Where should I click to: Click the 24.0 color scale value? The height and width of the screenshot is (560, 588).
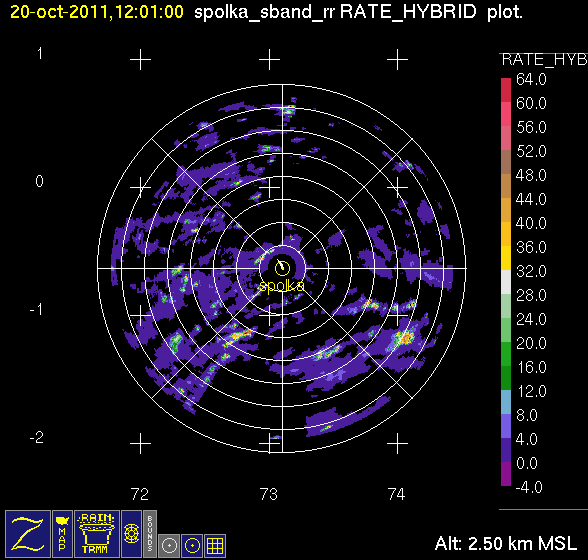click(x=531, y=320)
